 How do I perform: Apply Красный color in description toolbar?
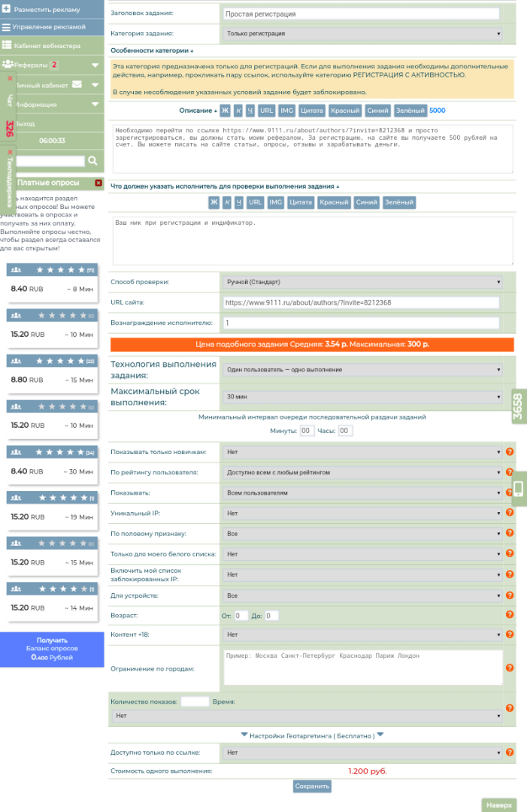[x=347, y=111]
